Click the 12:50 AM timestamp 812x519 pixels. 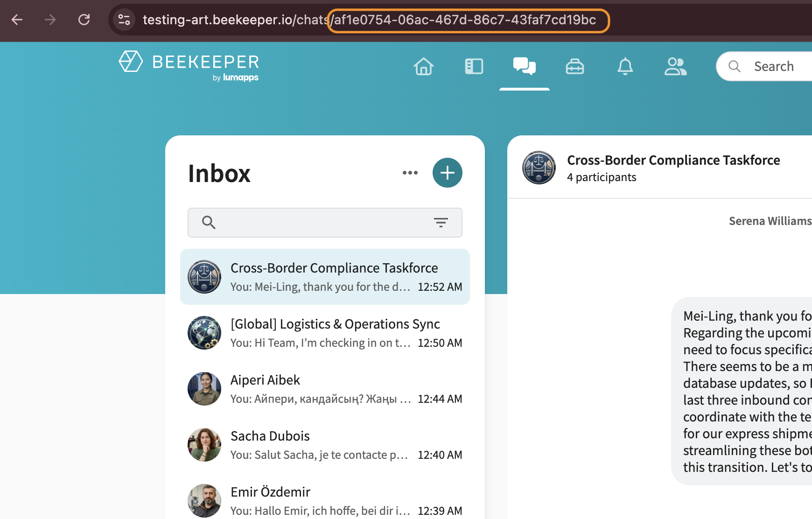click(x=440, y=343)
